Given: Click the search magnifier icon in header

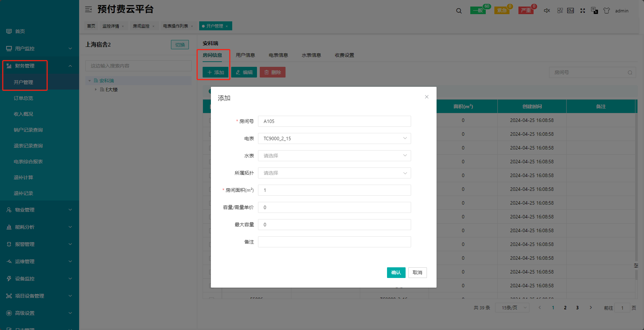Looking at the screenshot, I should pos(459,11).
